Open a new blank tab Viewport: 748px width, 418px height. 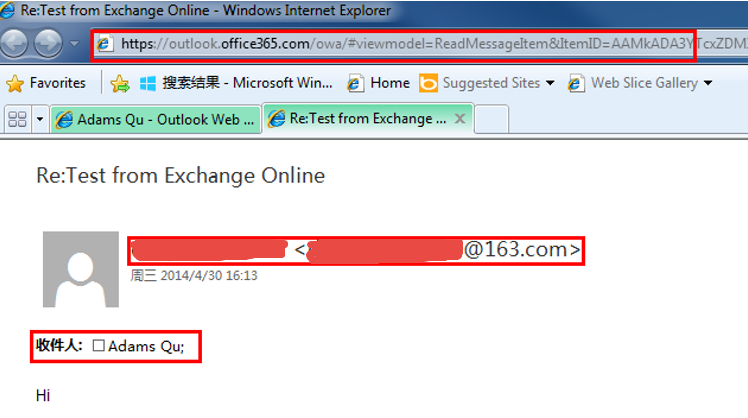click(x=491, y=119)
